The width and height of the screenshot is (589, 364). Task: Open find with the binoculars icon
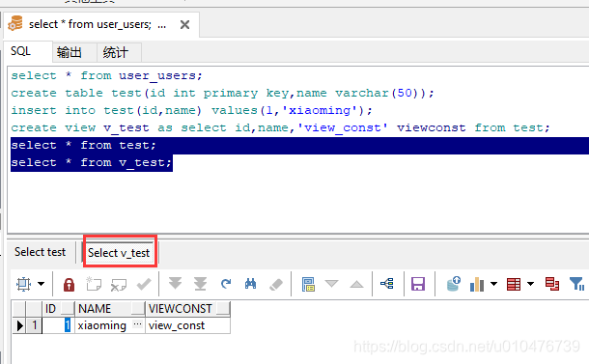[250, 284]
